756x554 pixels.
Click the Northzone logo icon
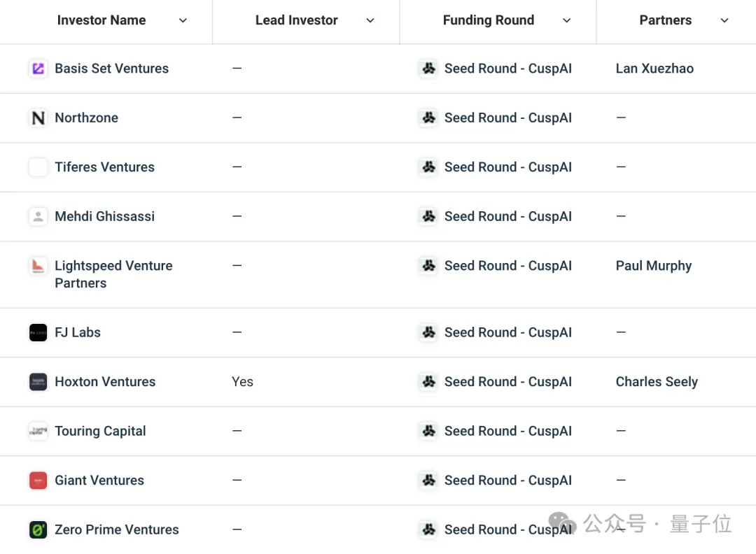[x=38, y=118]
